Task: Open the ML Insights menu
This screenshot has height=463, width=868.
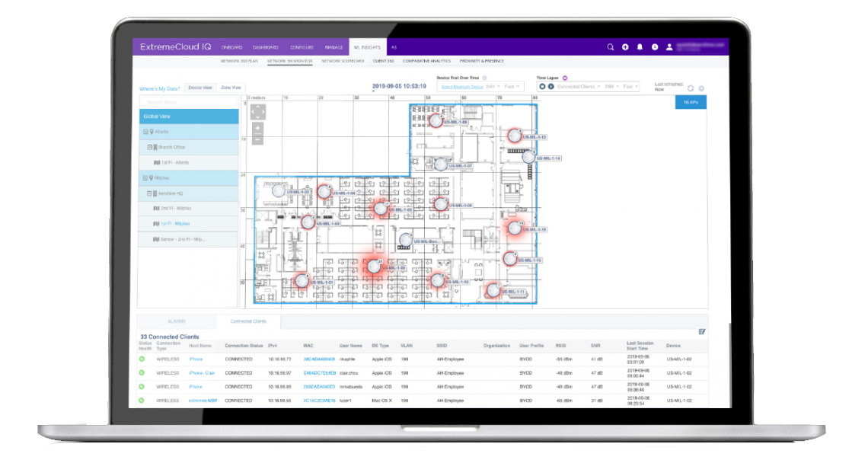Action: click(x=367, y=48)
